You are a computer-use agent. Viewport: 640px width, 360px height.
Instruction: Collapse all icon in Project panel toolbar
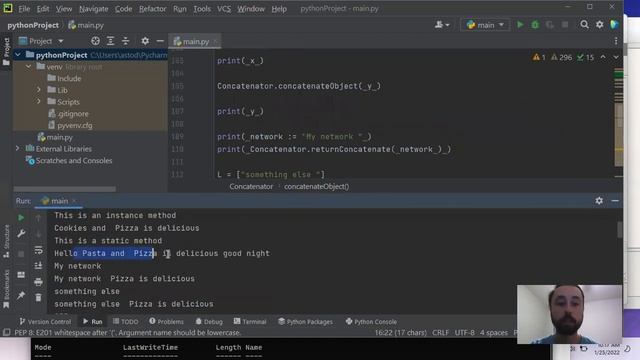click(x=125, y=41)
